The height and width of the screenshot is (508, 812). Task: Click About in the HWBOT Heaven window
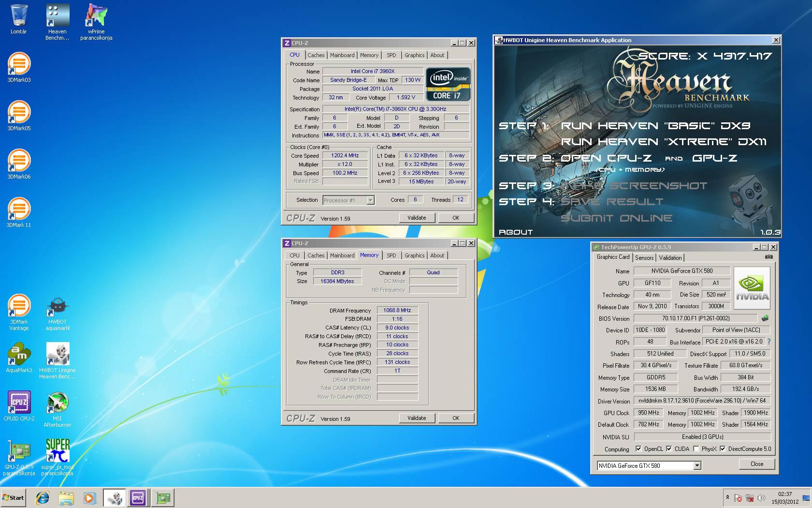tap(516, 232)
